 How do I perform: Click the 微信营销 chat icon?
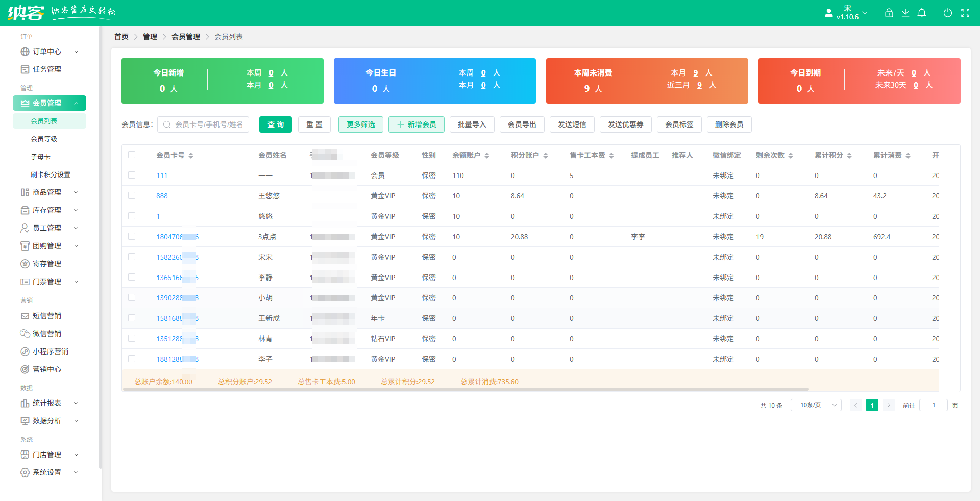point(25,334)
